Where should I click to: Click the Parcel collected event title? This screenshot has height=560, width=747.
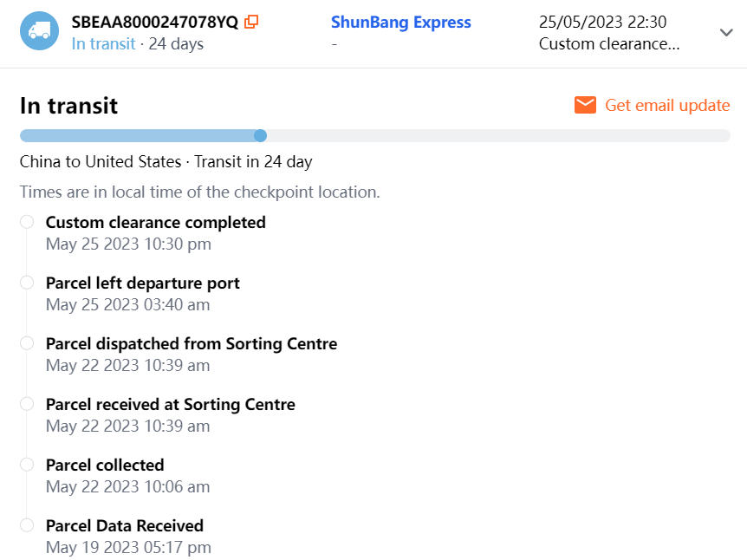pyautogui.click(x=105, y=465)
